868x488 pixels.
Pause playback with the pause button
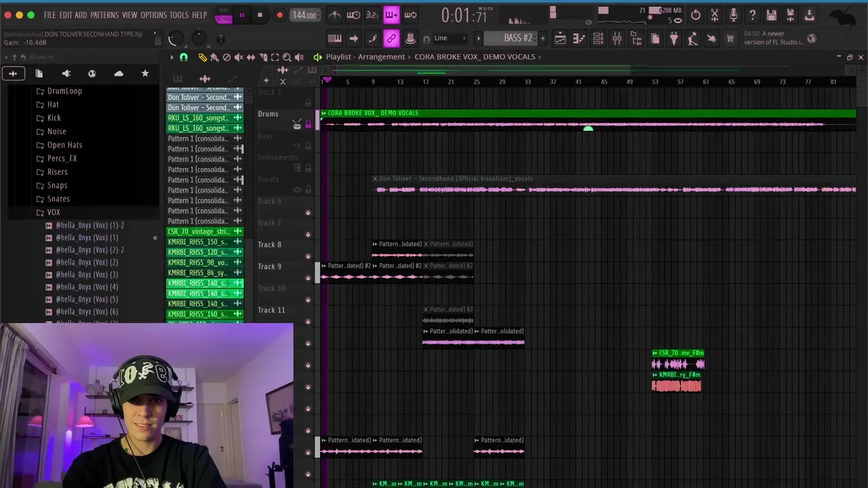click(x=241, y=15)
